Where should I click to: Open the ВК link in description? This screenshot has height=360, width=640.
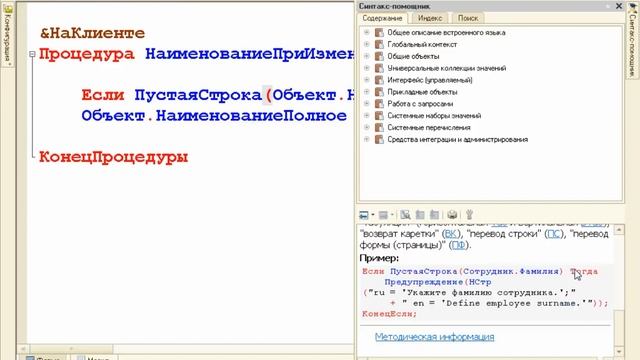coord(450,234)
